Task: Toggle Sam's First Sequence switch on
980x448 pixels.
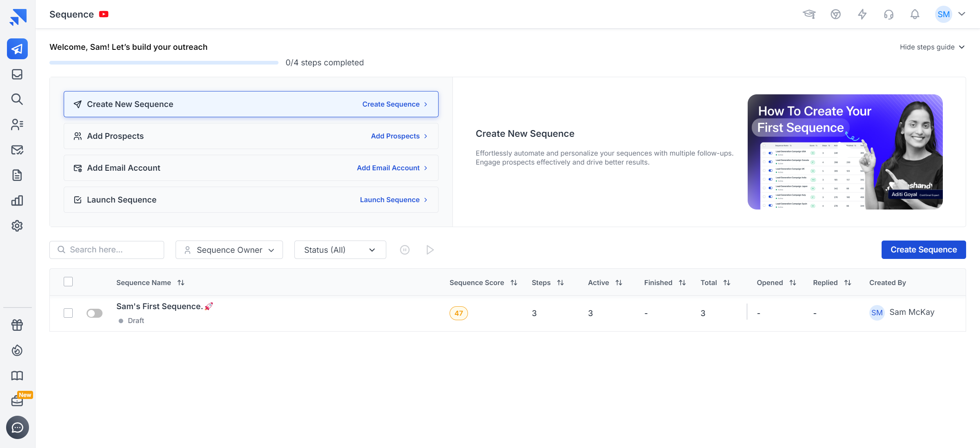Action: (x=94, y=313)
